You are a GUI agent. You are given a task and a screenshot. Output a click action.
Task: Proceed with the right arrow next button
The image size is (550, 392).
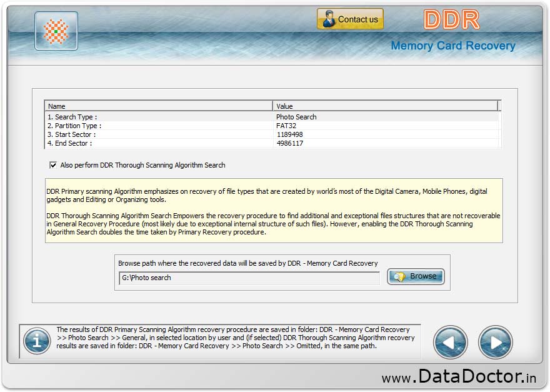(x=495, y=342)
